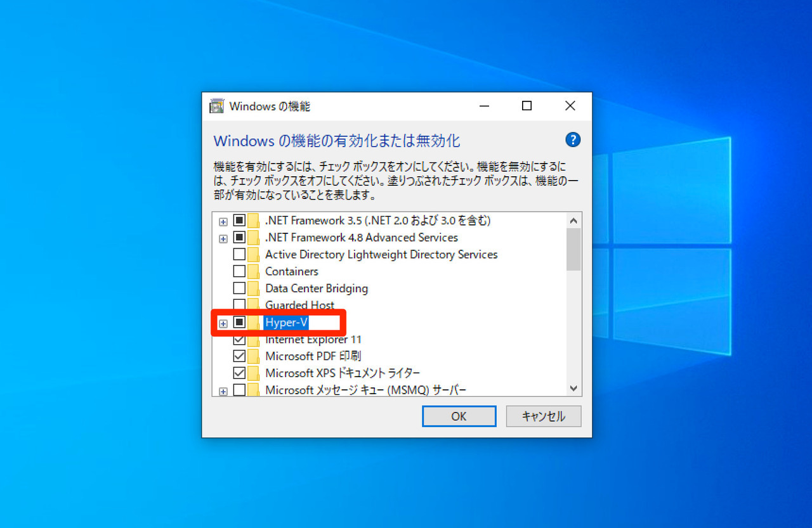Select the "Hyper-V" label in the list

286,322
